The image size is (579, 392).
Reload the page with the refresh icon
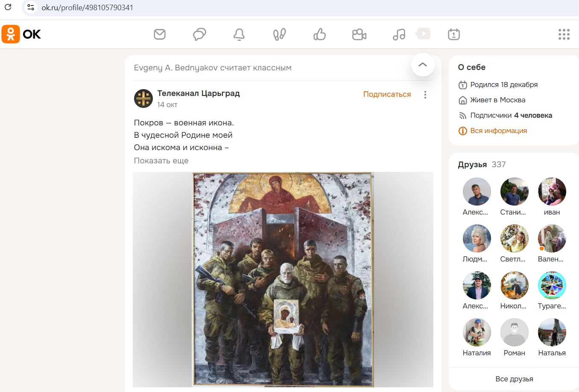(x=8, y=7)
